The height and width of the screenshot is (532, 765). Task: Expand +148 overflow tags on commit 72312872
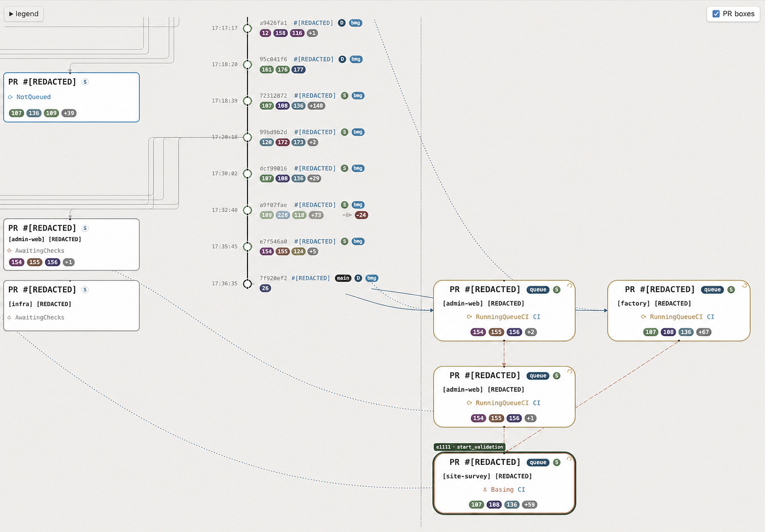pyautogui.click(x=316, y=106)
